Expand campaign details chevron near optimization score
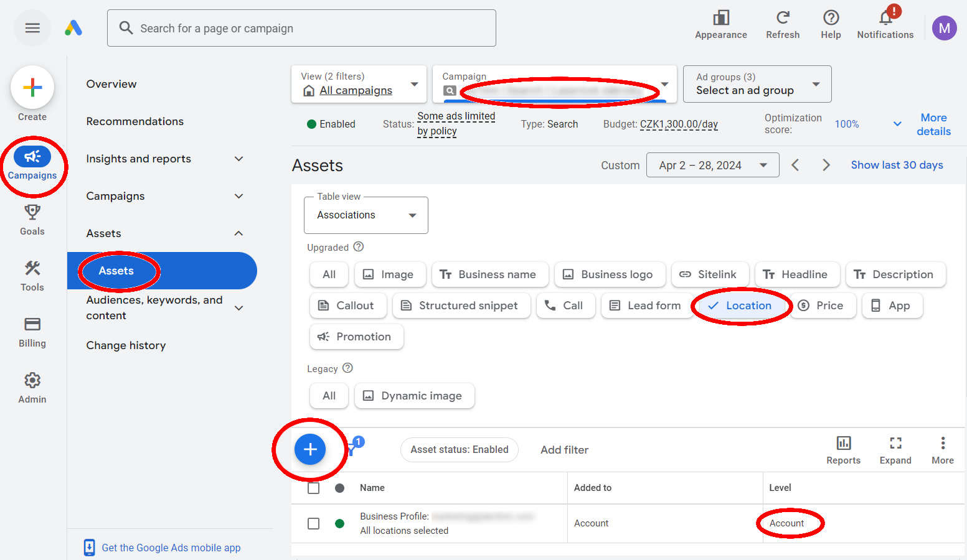Screen dimensions: 967x560 897,124
